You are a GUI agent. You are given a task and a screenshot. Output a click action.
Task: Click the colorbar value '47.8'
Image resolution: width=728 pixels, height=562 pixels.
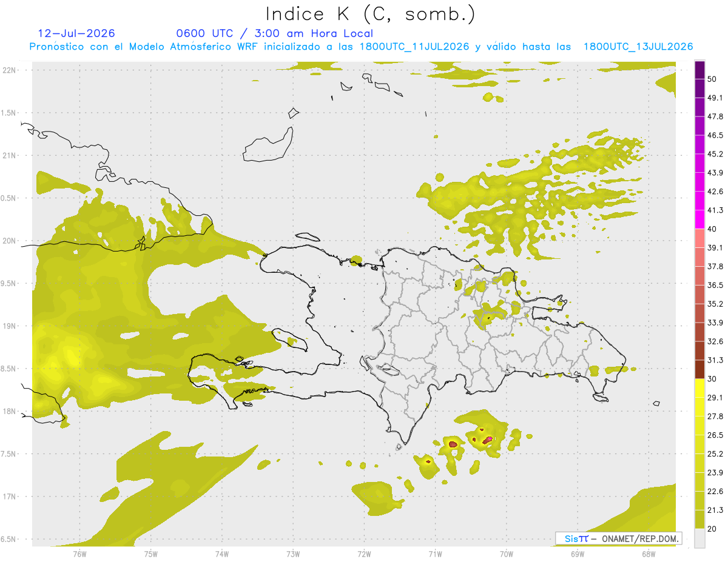[715, 116]
